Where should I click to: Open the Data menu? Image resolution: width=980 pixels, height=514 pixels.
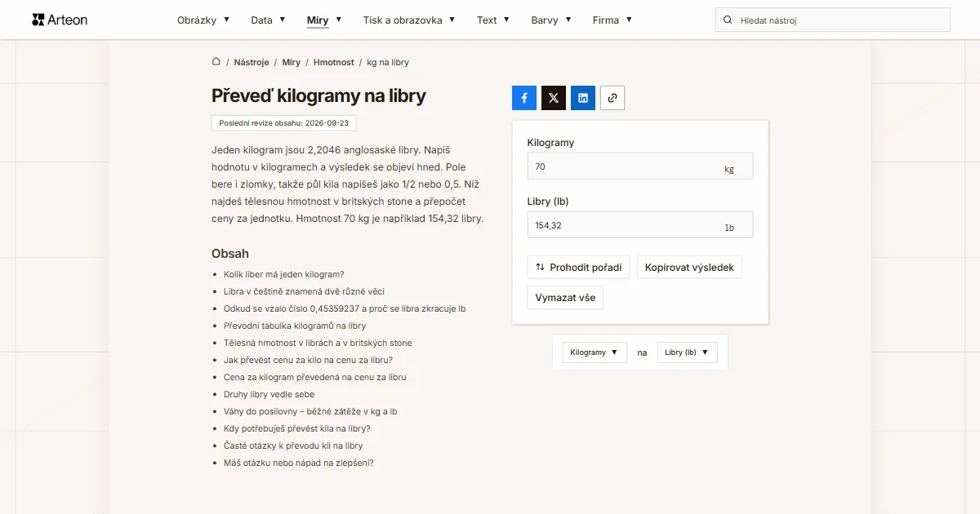coord(268,20)
